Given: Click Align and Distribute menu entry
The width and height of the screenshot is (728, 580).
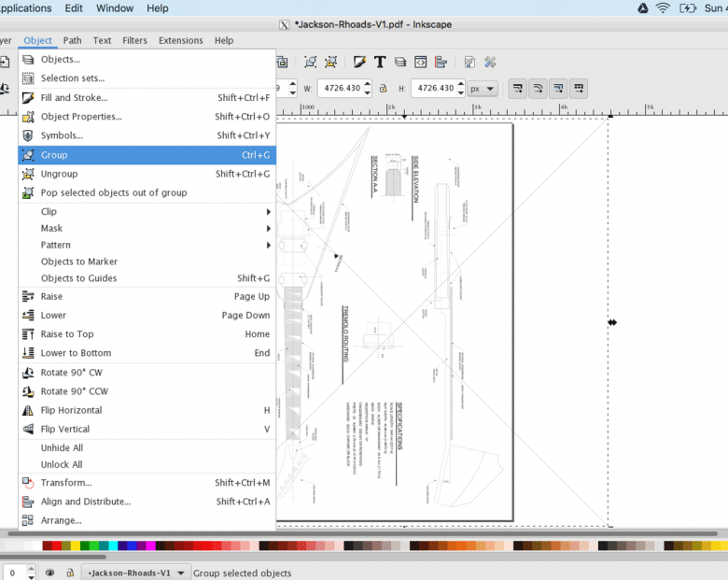Looking at the screenshot, I should click(x=85, y=502).
